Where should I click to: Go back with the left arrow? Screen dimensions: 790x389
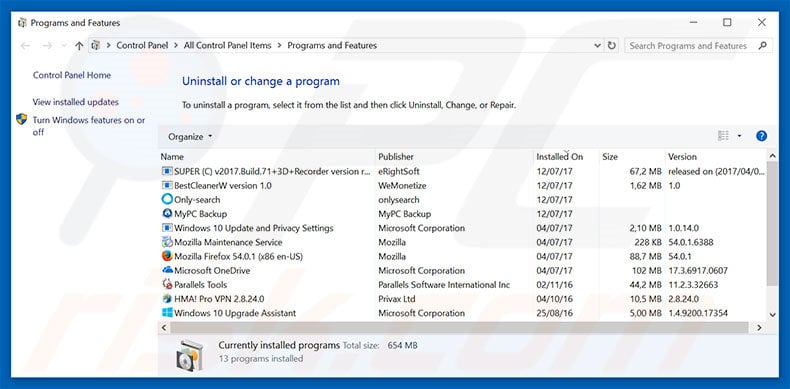tap(25, 46)
